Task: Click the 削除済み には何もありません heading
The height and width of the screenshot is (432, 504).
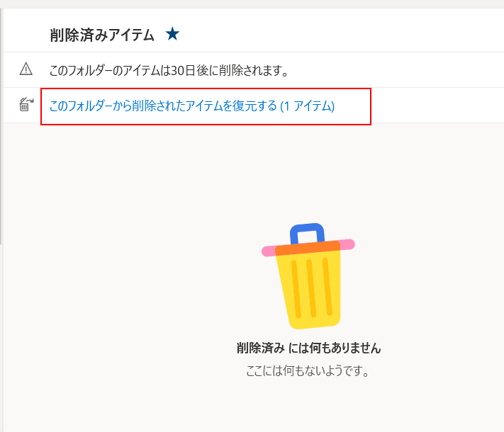Action: [x=308, y=348]
